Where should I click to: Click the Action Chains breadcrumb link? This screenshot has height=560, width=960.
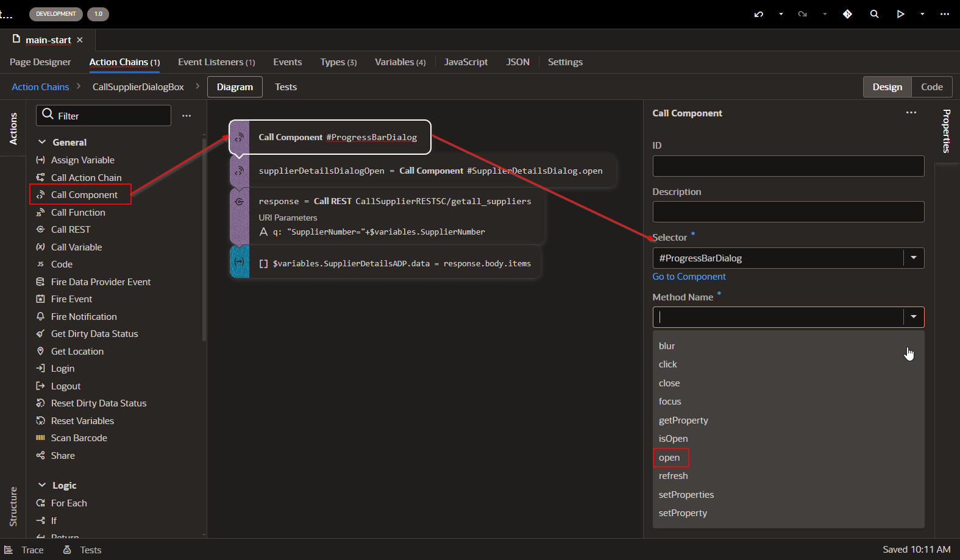point(40,87)
